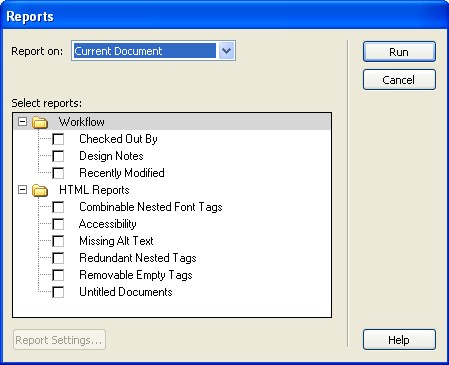Check the Untitled Documents report
This screenshot has width=449, height=365.
pos(58,292)
